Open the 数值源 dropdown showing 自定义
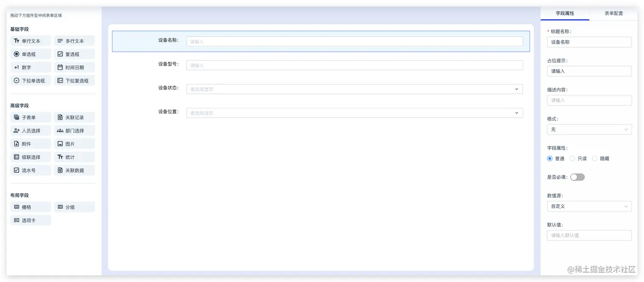 (589, 206)
